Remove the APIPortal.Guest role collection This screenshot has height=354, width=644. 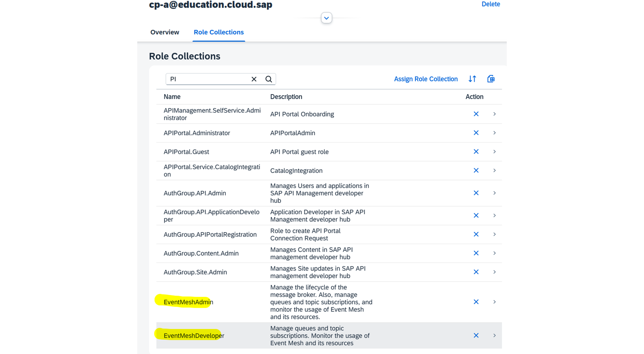476,152
